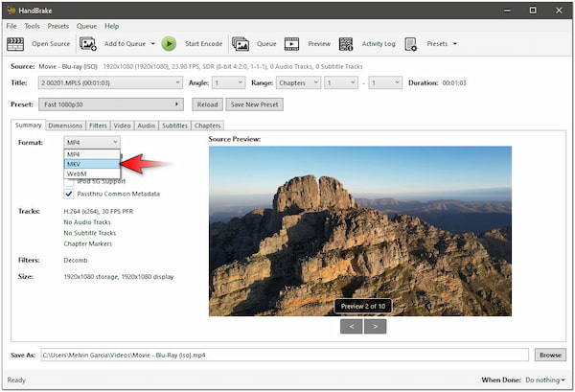Select MKV in the format list
Image resolution: width=575 pixels, height=392 pixels.
[x=92, y=164]
